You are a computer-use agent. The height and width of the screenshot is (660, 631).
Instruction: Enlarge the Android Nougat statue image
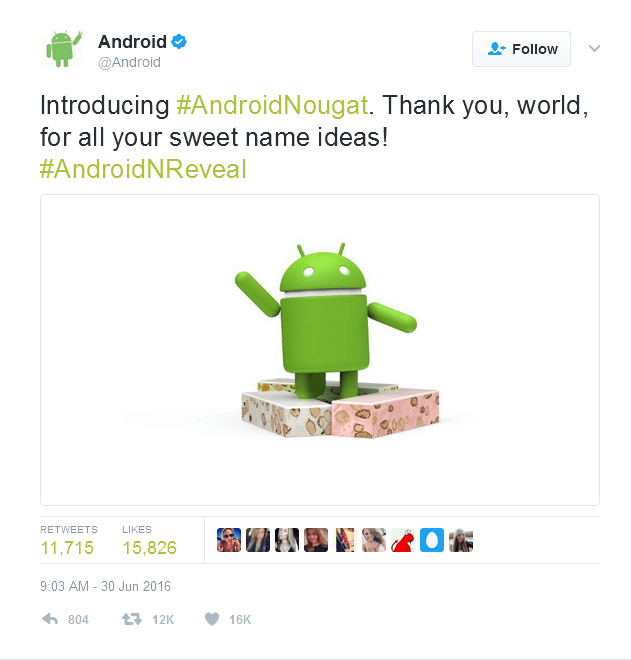pos(320,350)
